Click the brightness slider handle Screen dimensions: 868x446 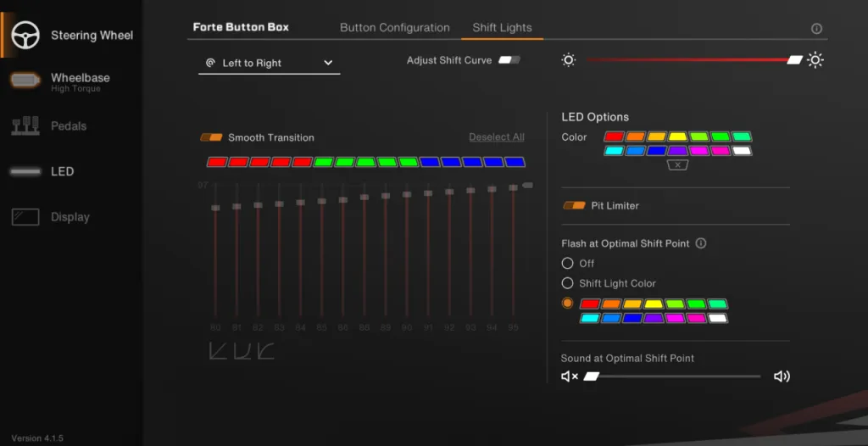795,60
